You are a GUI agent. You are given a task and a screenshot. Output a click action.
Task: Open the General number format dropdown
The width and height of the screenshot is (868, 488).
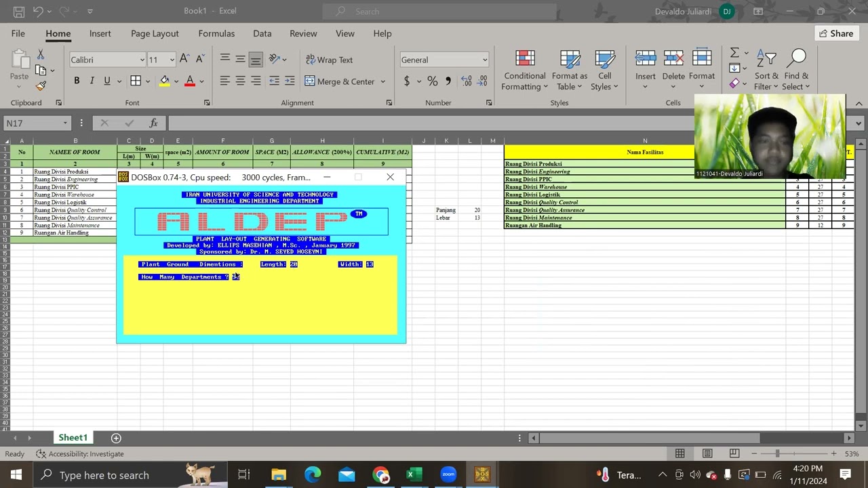[x=484, y=60]
